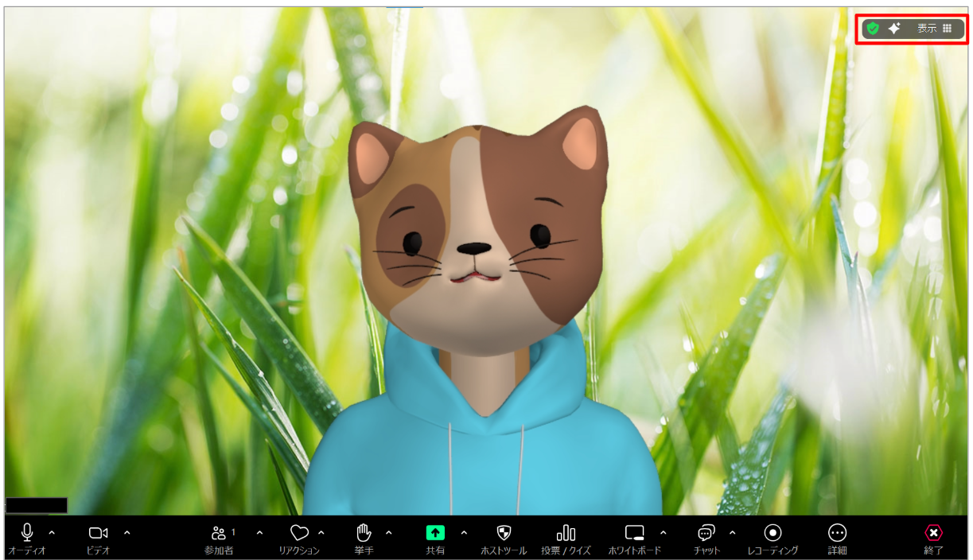Start レコーディング recording
This screenshot has height=560, width=973.
(x=773, y=533)
